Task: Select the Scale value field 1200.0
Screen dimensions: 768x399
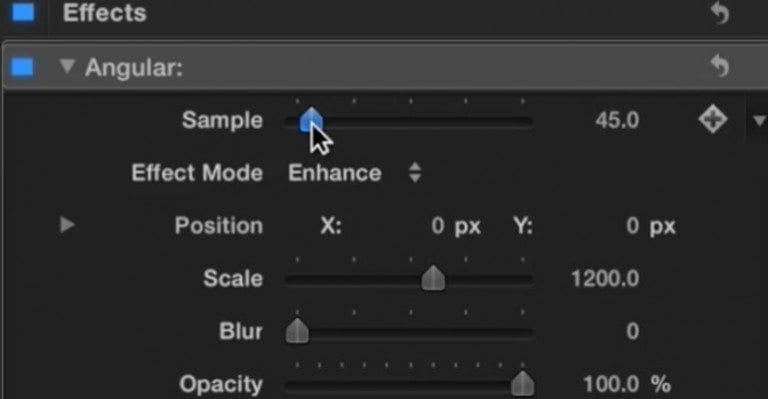Action: [605, 279]
